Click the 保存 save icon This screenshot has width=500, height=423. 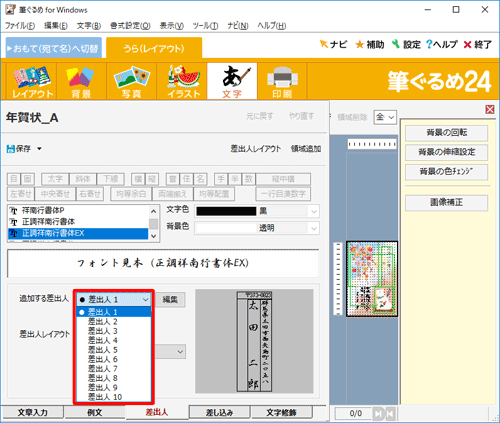pos(19,149)
